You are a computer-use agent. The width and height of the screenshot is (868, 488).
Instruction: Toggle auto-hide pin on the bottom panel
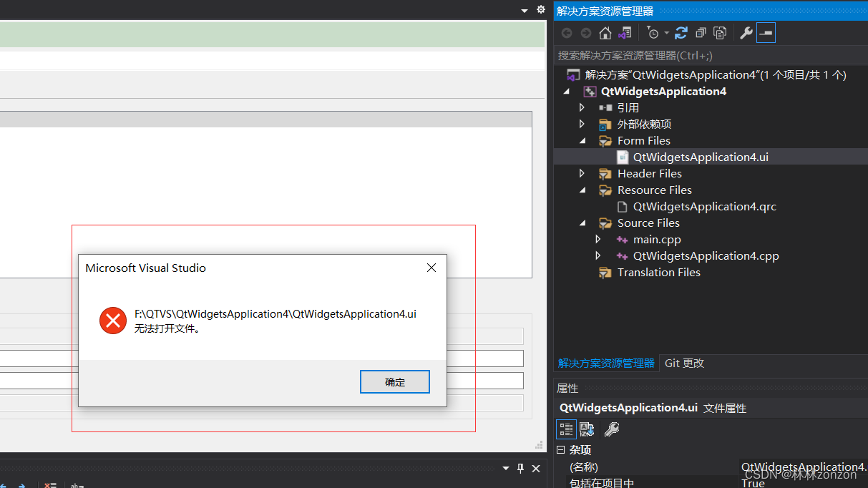tap(520, 469)
